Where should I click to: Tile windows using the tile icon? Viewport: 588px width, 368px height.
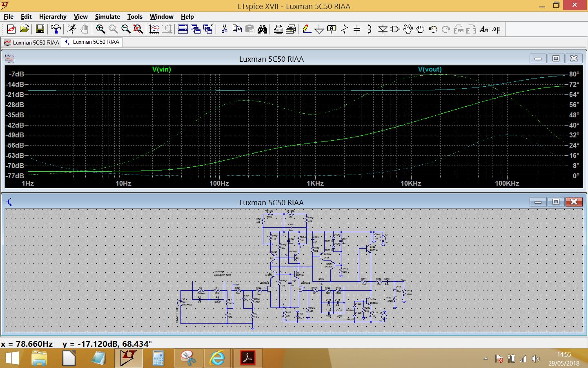tap(183, 29)
